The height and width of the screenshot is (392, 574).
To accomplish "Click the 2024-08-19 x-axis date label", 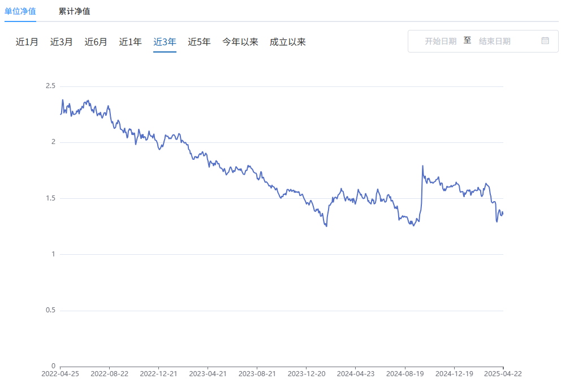I will point(405,374).
